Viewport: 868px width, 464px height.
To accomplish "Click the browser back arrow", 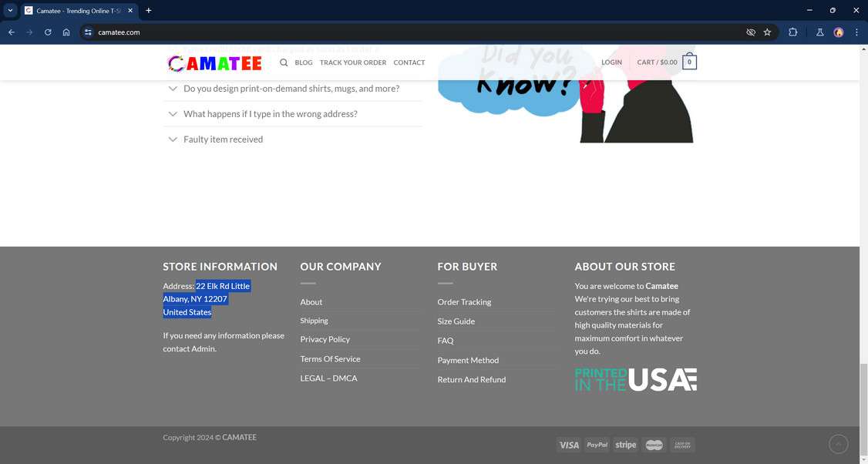I will point(12,32).
